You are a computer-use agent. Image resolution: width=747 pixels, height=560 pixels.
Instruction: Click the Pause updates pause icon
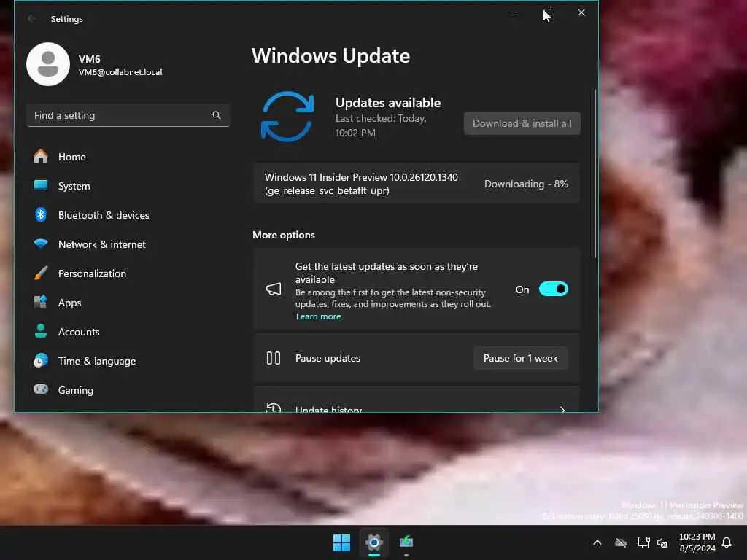point(274,358)
